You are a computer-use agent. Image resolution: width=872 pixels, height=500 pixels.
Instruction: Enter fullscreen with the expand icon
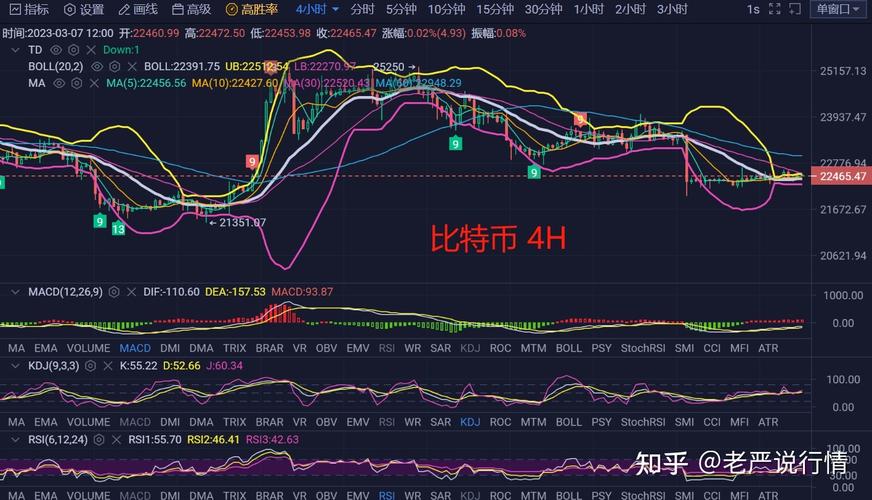(x=774, y=9)
